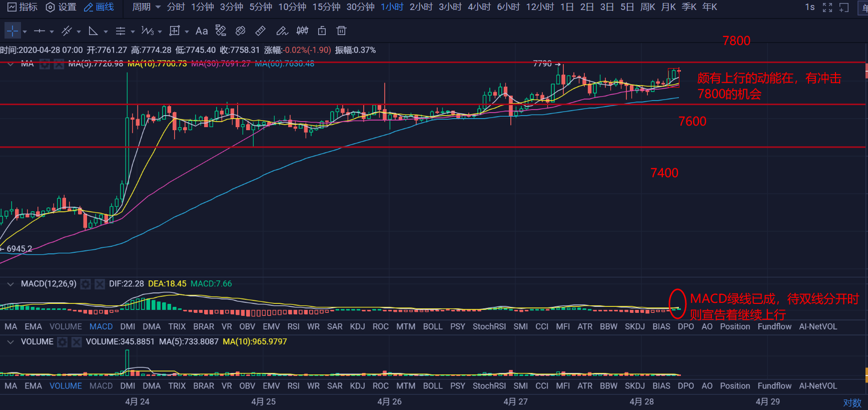
Task: Remove the MACD indicator with X
Action: pos(100,284)
